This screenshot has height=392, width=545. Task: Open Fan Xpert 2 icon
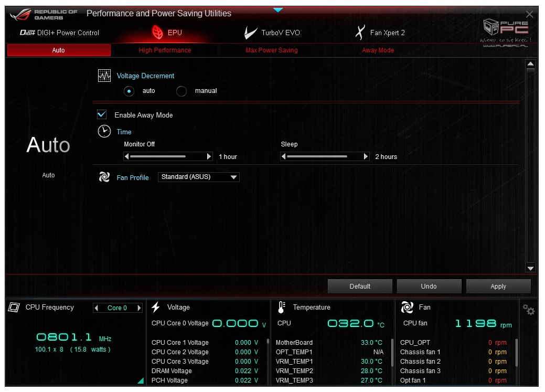(x=360, y=33)
